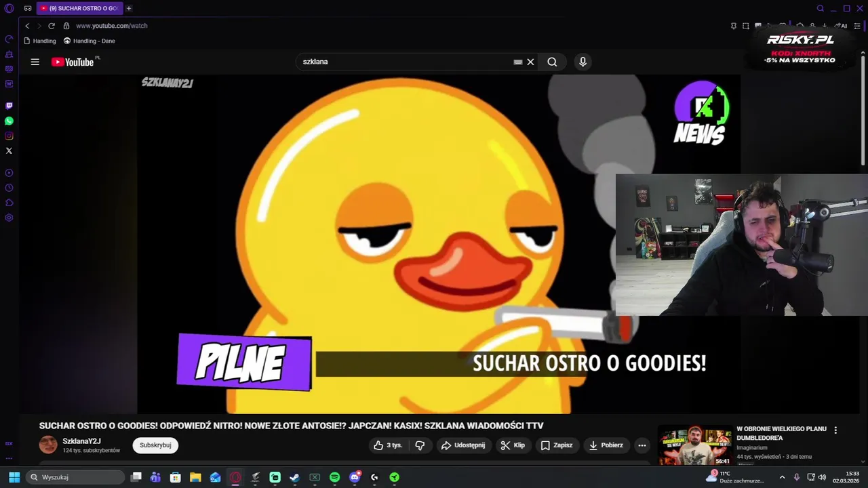868x488 pixels.
Task: Click the video player showing the duck
Action: 439,244
